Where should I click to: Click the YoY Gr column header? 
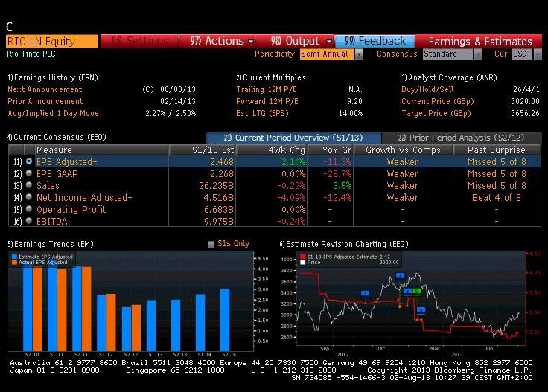tap(331, 150)
